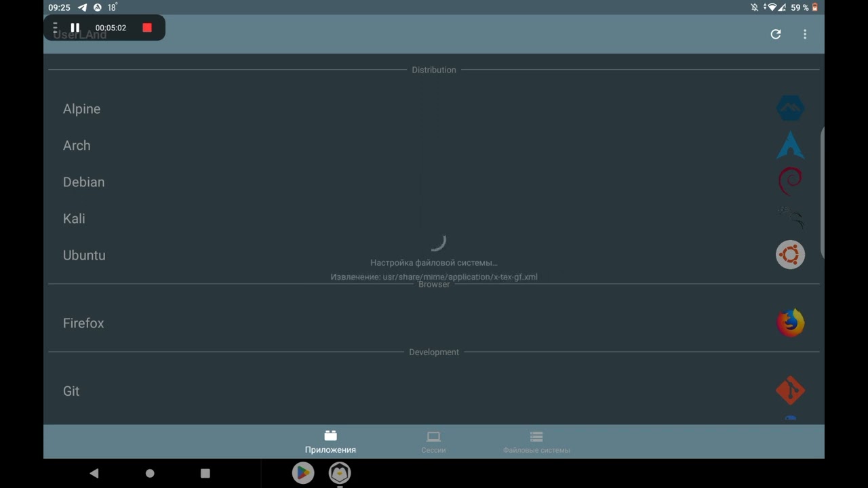Tap the Telegram notification icon in the status bar
Image resolution: width=868 pixels, height=488 pixels.
pos(83,7)
